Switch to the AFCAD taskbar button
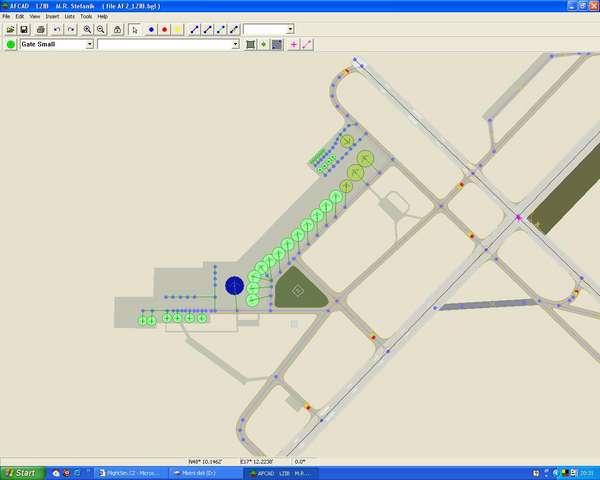This screenshot has width=600, height=480. 282,473
